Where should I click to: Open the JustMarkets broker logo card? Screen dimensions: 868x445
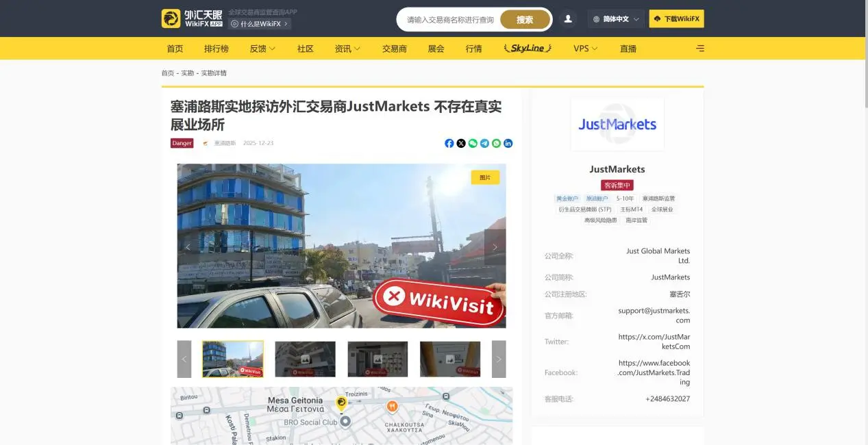coord(617,124)
